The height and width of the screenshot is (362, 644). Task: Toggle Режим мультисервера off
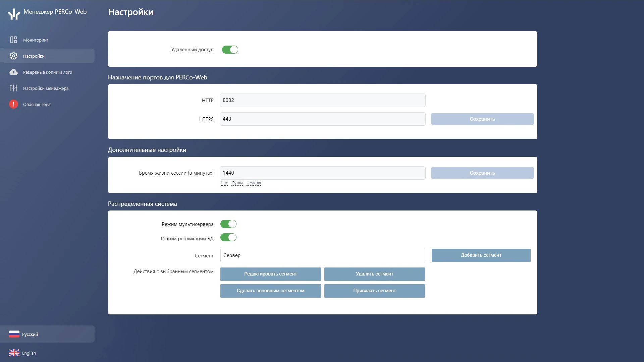[228, 224]
